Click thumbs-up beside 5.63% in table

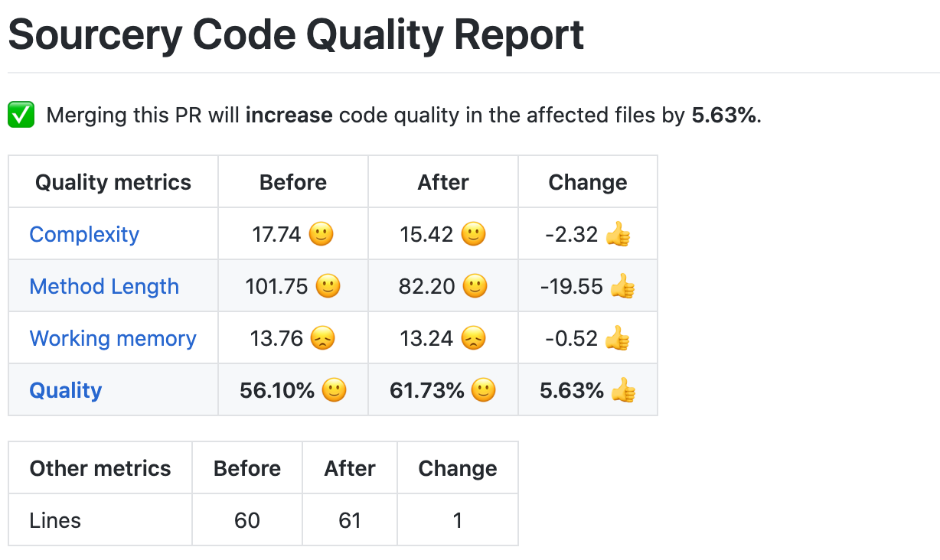click(x=623, y=390)
